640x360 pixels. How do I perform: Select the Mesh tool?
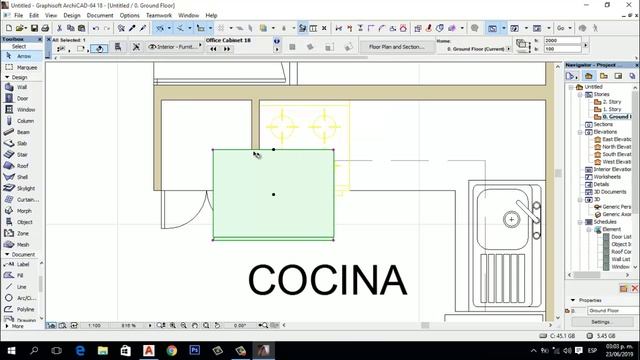click(21, 244)
